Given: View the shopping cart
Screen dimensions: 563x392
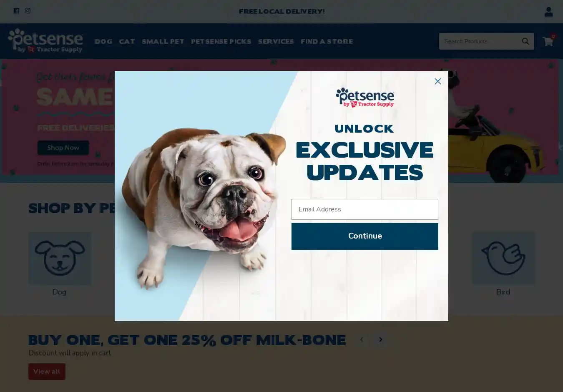Looking at the screenshot, I should coord(548,41).
